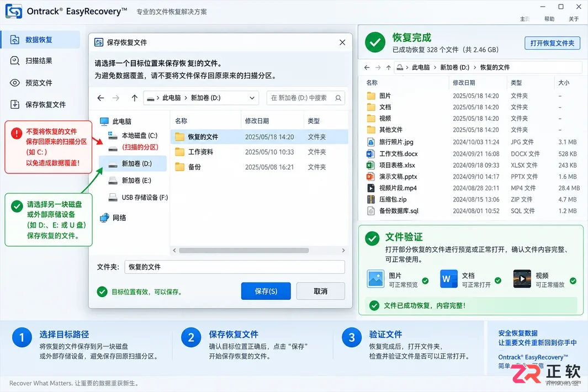588x392 pixels.
Task: Select the 旅行照片.jpg file icon
Action: click(371, 142)
